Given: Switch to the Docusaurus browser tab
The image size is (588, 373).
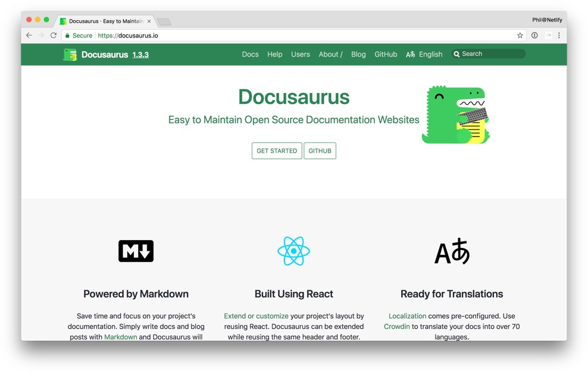Looking at the screenshot, I should click(x=101, y=20).
